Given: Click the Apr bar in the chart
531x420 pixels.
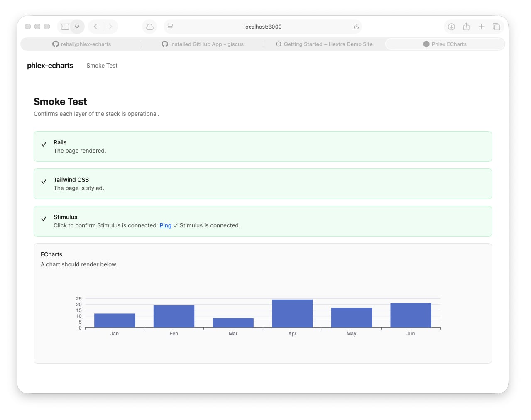Looking at the screenshot, I should [x=292, y=314].
